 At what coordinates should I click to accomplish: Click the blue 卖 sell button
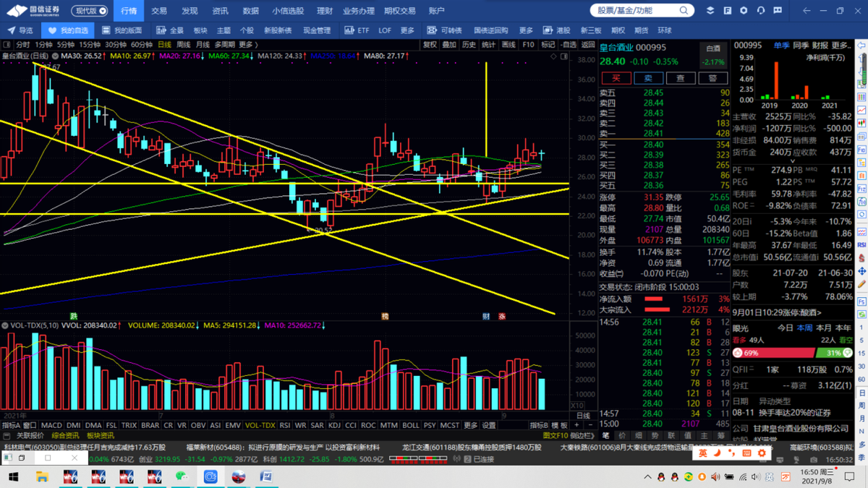[x=649, y=78]
